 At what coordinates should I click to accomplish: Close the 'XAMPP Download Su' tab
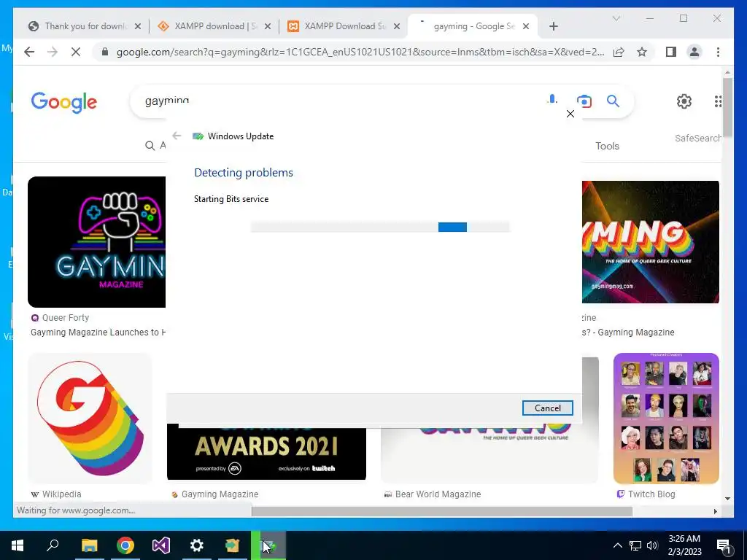(x=397, y=26)
